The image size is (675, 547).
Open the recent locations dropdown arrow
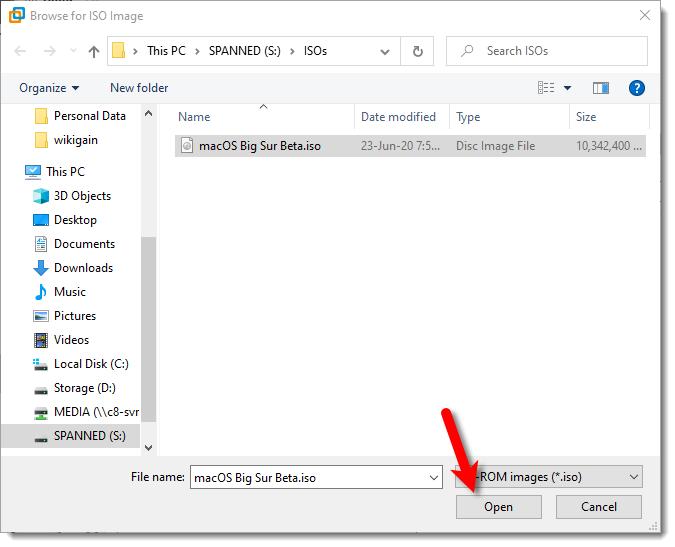(x=73, y=51)
